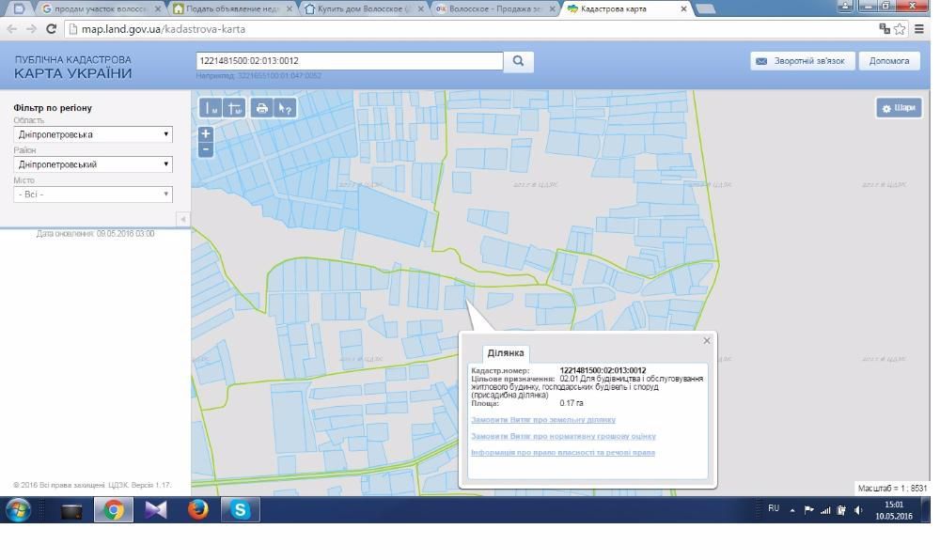Screen dimensions: 940x560
Task: Click the cadastral number 1221481500:02:013:0012 in popup
Action: 603,371
